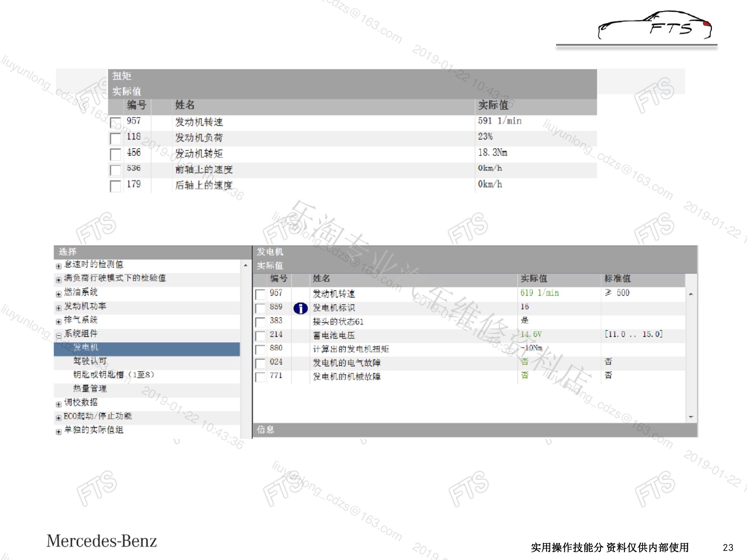
Task: Tick checkbox for row 456 发动机转矩
Action: coord(115,154)
